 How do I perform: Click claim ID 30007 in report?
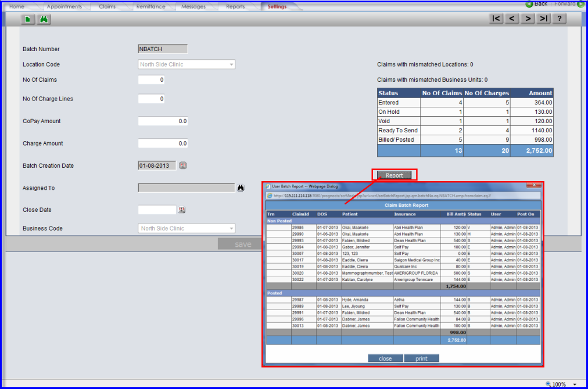[297, 254]
